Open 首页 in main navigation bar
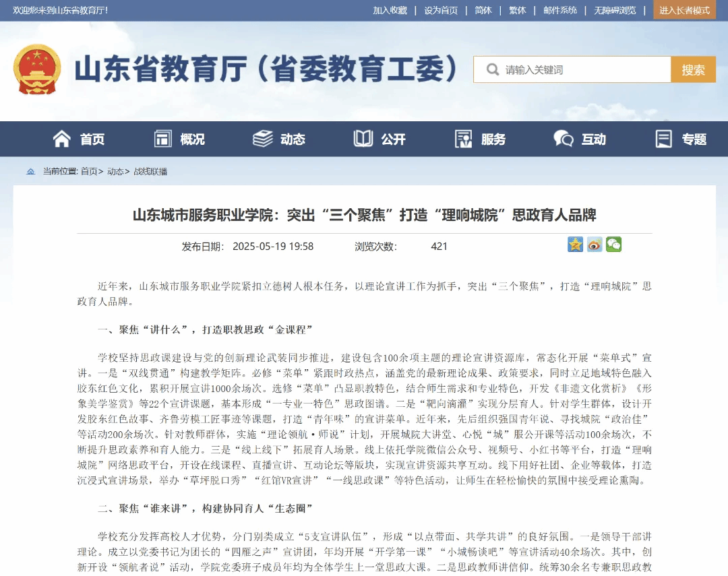This screenshot has height=576, width=728. tap(79, 139)
